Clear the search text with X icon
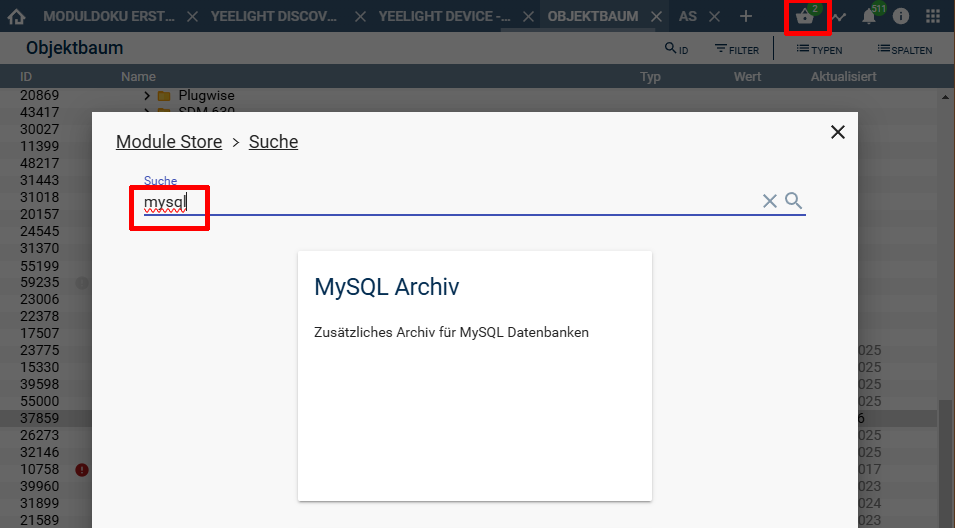 pyautogui.click(x=770, y=201)
